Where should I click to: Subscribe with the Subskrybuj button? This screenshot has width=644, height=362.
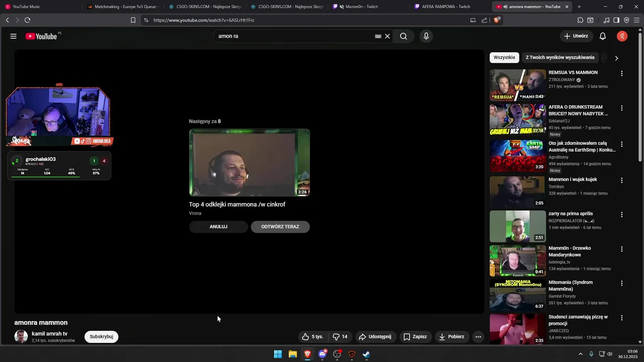(x=101, y=336)
